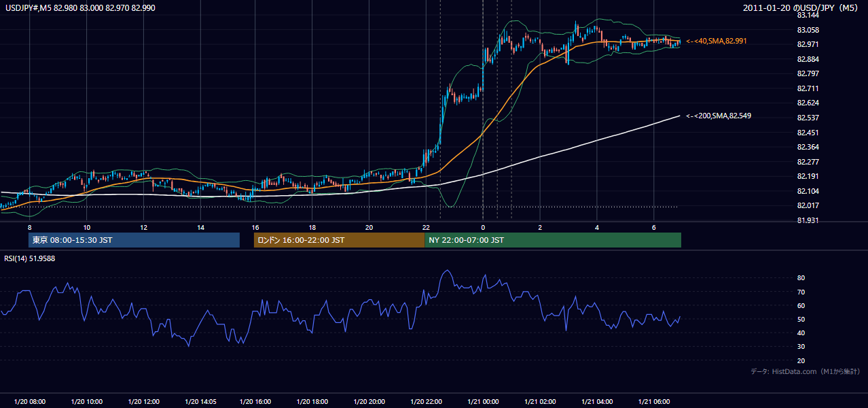Image resolution: width=868 pixels, height=408 pixels.
Task: Click hour 10 on the price chart's hour axis
Action: point(87,227)
